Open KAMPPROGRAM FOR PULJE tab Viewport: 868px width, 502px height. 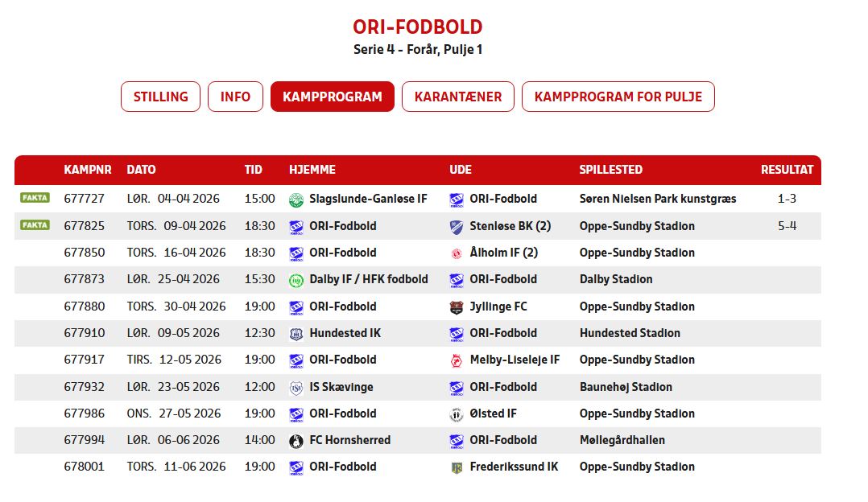[x=618, y=97]
